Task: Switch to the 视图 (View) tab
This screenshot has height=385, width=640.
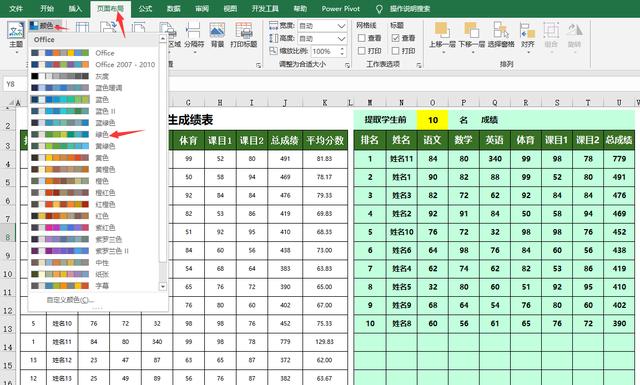Action: click(230, 9)
